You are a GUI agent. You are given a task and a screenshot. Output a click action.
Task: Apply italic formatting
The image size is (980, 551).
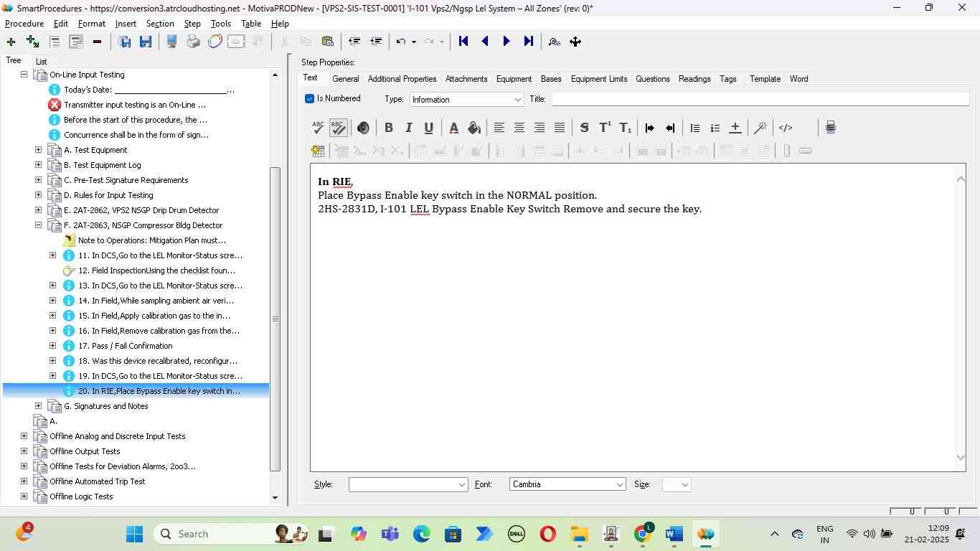click(x=408, y=128)
